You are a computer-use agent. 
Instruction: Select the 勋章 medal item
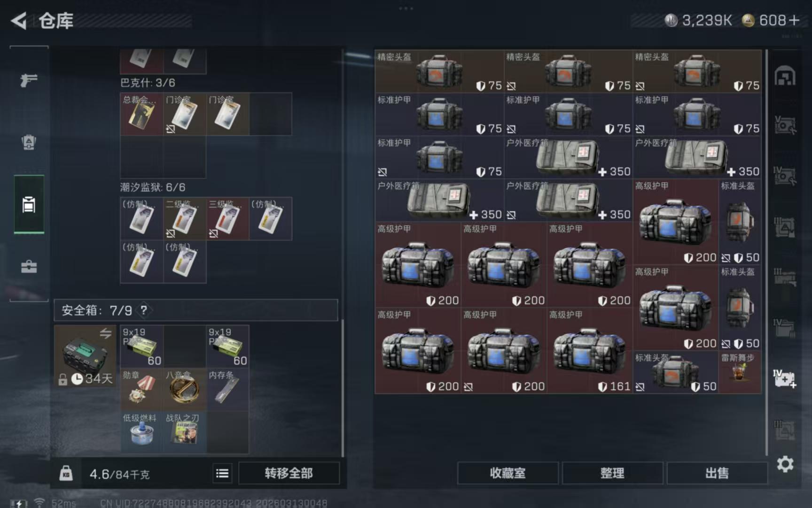click(x=142, y=389)
